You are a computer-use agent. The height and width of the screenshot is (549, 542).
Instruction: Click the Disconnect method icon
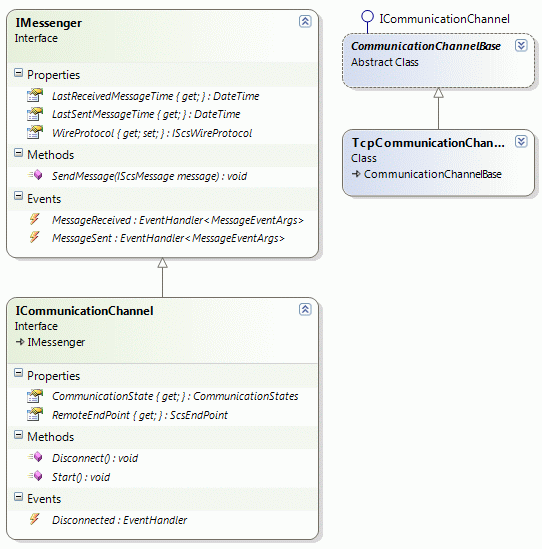point(35,457)
